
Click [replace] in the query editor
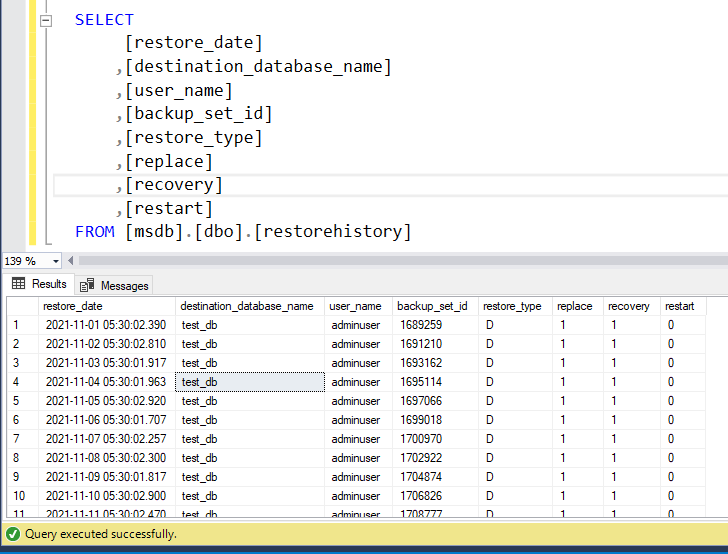[x=169, y=162]
